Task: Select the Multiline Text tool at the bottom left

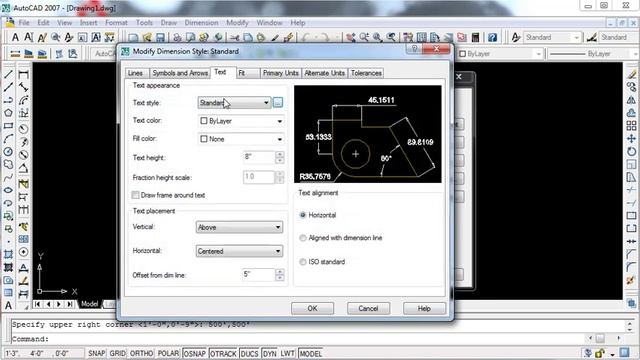Action: (x=8, y=306)
